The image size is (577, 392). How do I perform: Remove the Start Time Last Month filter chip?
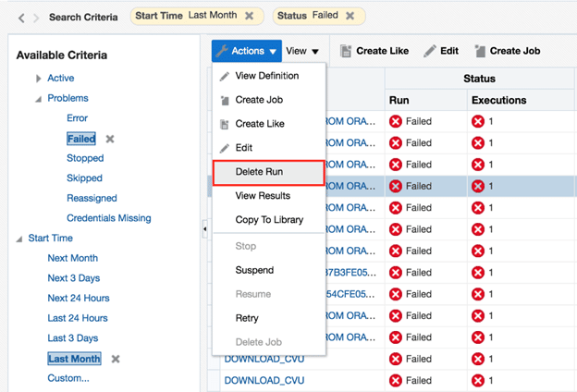tap(250, 17)
